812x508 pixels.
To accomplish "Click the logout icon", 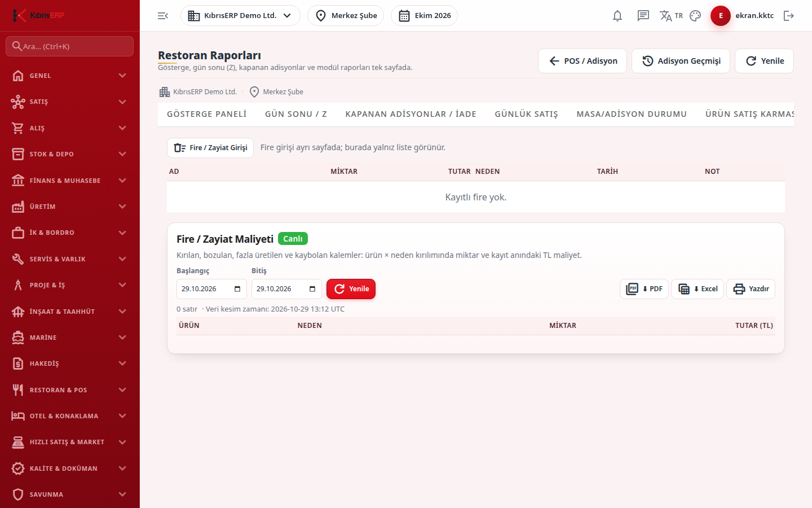I will 789,16.
